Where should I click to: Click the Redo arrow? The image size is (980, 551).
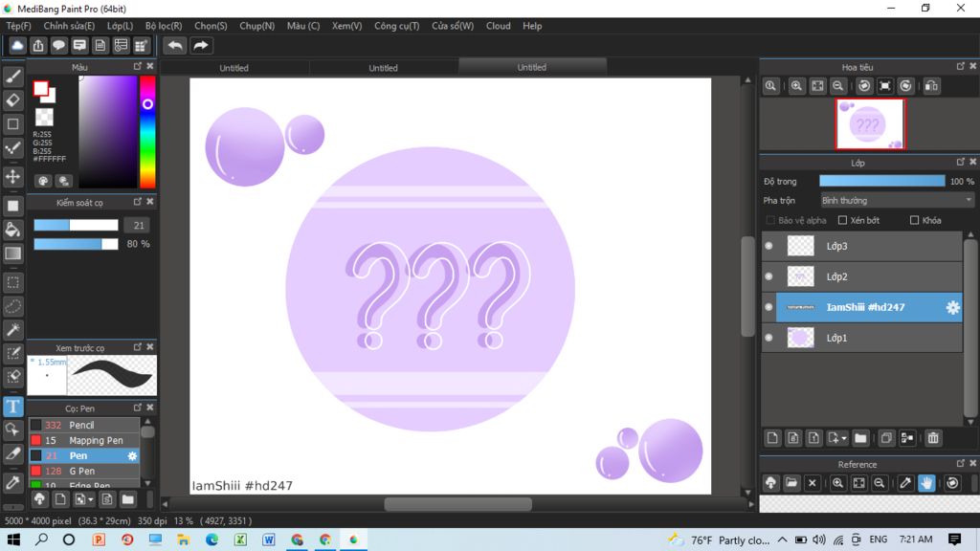coord(201,46)
